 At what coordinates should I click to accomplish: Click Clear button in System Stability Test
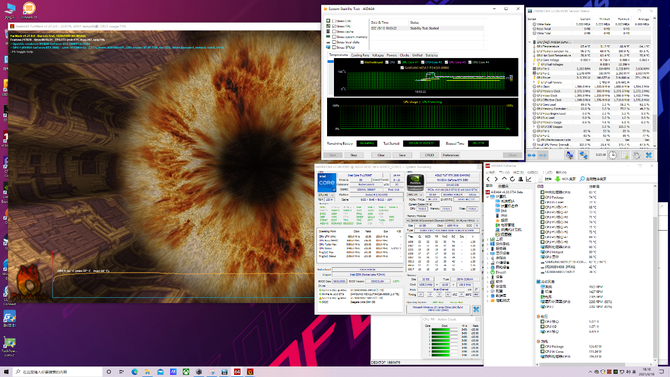[x=381, y=155]
